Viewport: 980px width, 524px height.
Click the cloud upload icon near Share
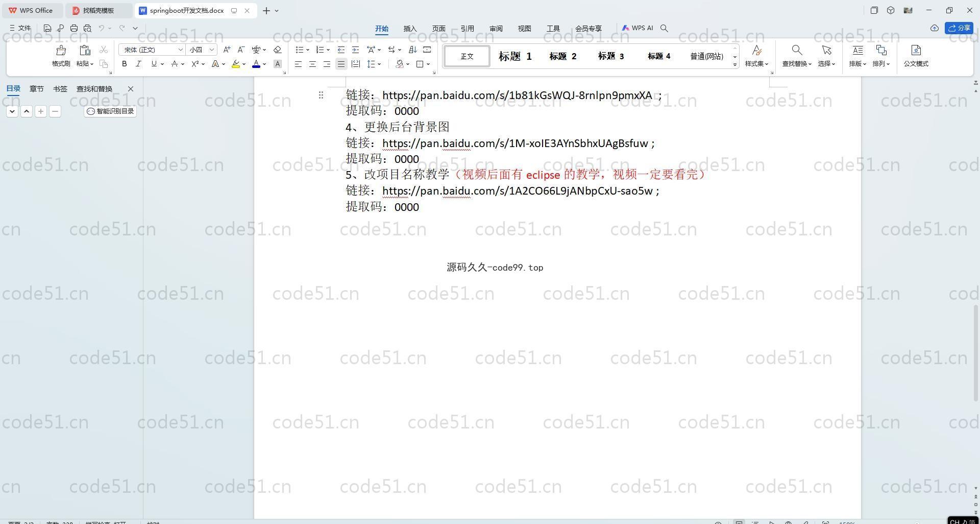pyautogui.click(x=934, y=28)
